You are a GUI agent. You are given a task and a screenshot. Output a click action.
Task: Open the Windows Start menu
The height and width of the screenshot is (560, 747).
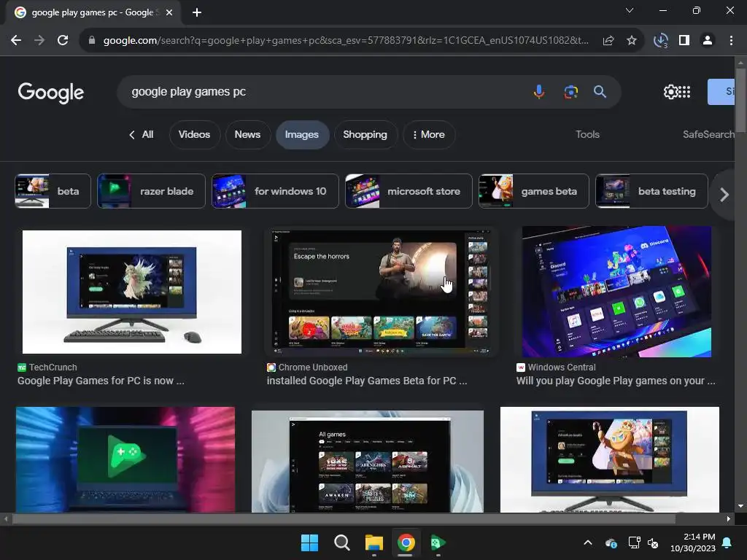(309, 542)
